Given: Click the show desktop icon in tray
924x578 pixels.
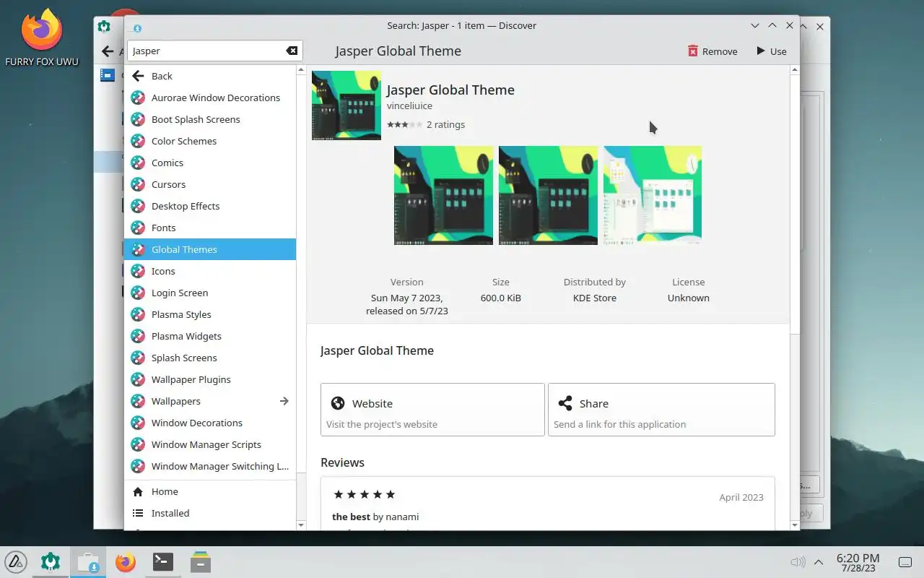Looking at the screenshot, I should pyautogui.click(x=905, y=562).
